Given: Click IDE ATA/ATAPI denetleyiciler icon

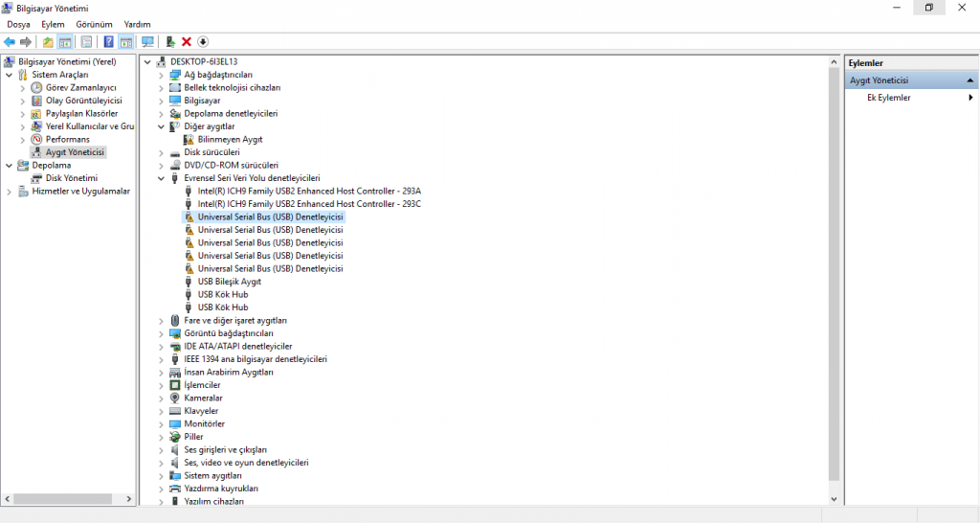Looking at the screenshot, I should tap(175, 347).
